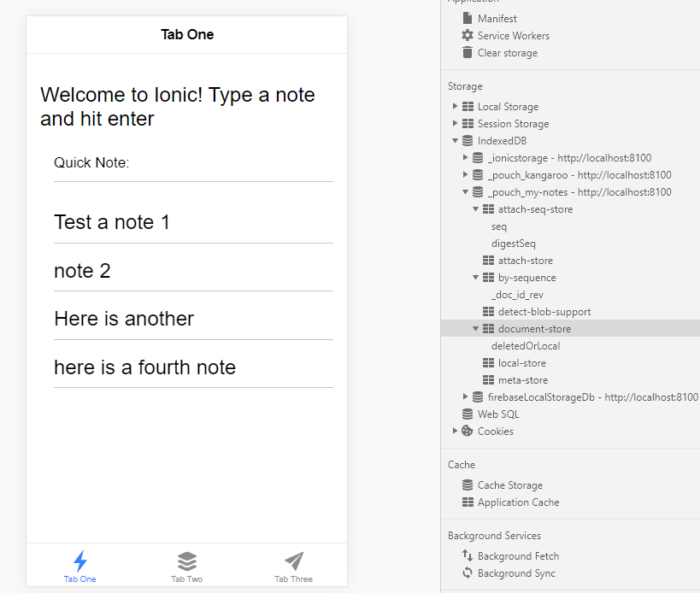Viewport: 700px width, 593px height.
Task: Click the Cache Storage database icon
Action: point(468,484)
